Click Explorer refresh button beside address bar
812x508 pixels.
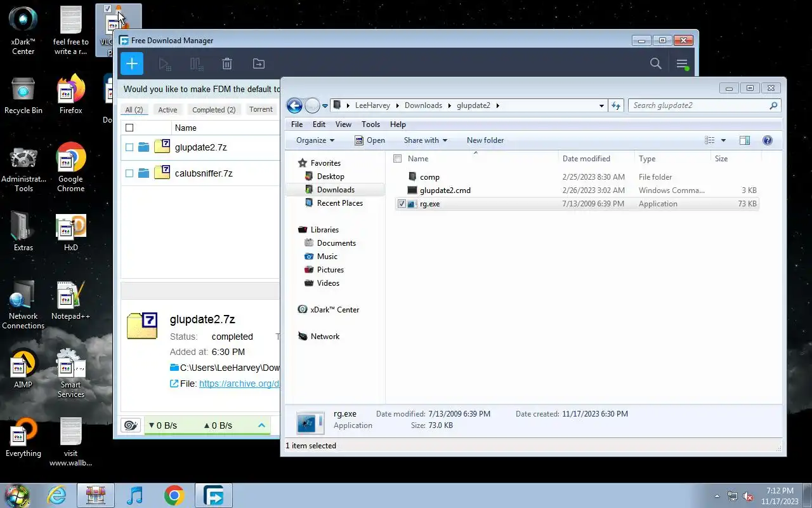coord(616,105)
